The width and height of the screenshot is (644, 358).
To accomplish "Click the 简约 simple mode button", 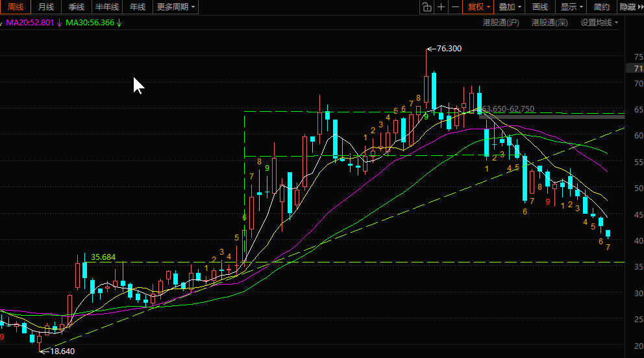I will click(601, 7).
